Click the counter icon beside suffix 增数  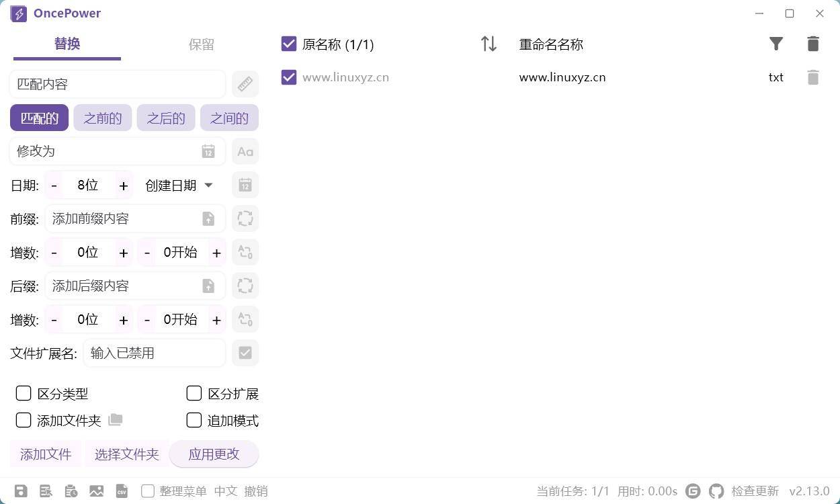[x=245, y=319]
